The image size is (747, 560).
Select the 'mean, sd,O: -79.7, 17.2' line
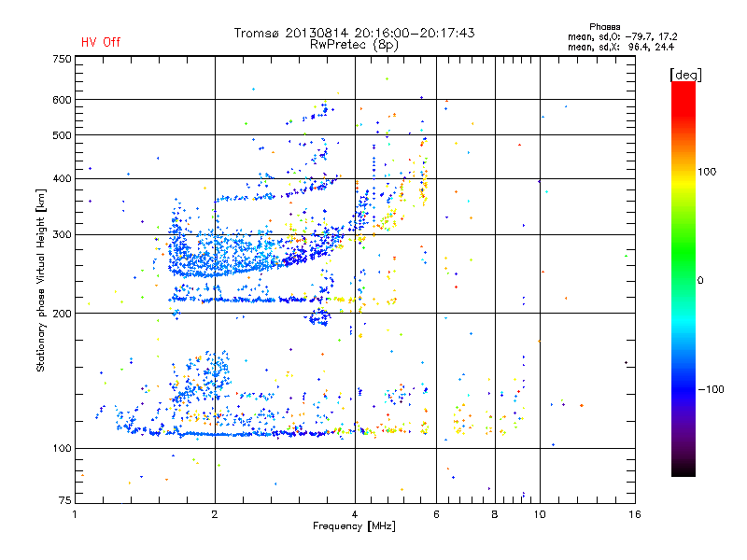click(x=622, y=36)
